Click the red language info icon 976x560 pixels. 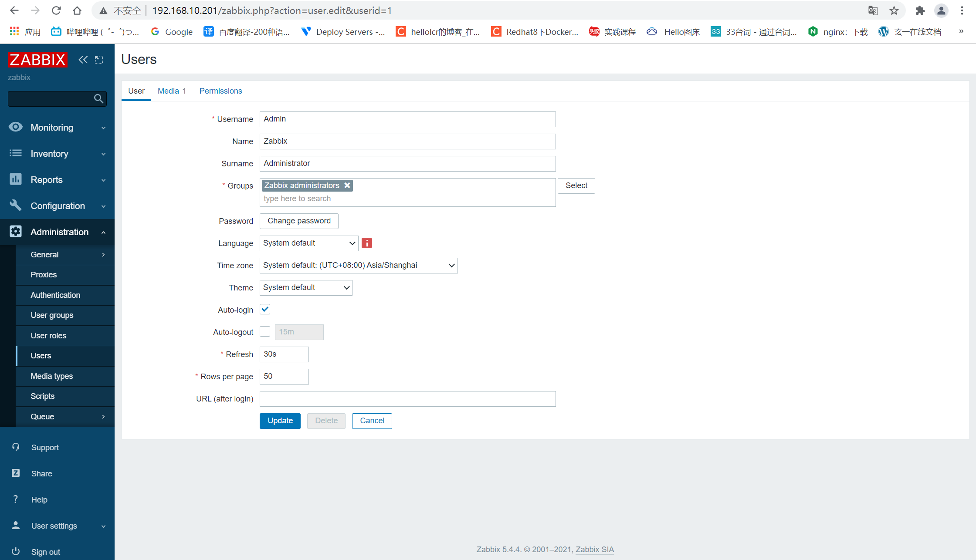point(367,243)
